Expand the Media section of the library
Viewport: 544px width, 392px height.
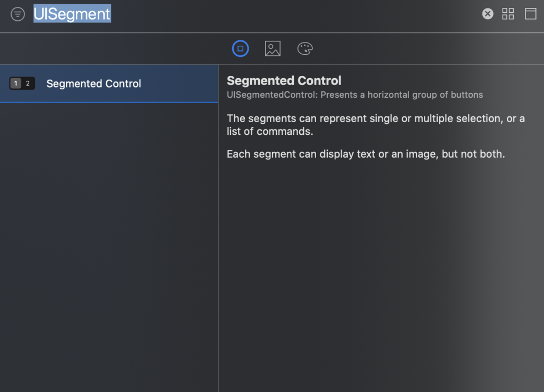click(x=273, y=48)
